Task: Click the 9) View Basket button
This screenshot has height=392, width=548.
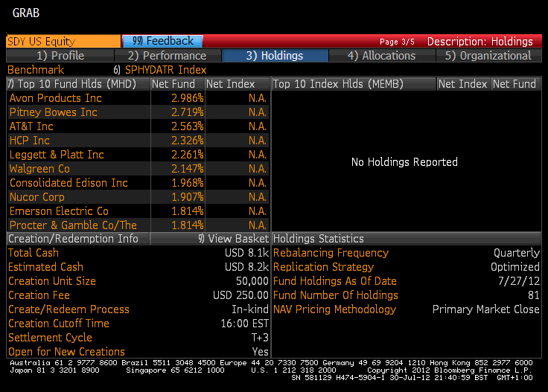Action: tap(233, 239)
